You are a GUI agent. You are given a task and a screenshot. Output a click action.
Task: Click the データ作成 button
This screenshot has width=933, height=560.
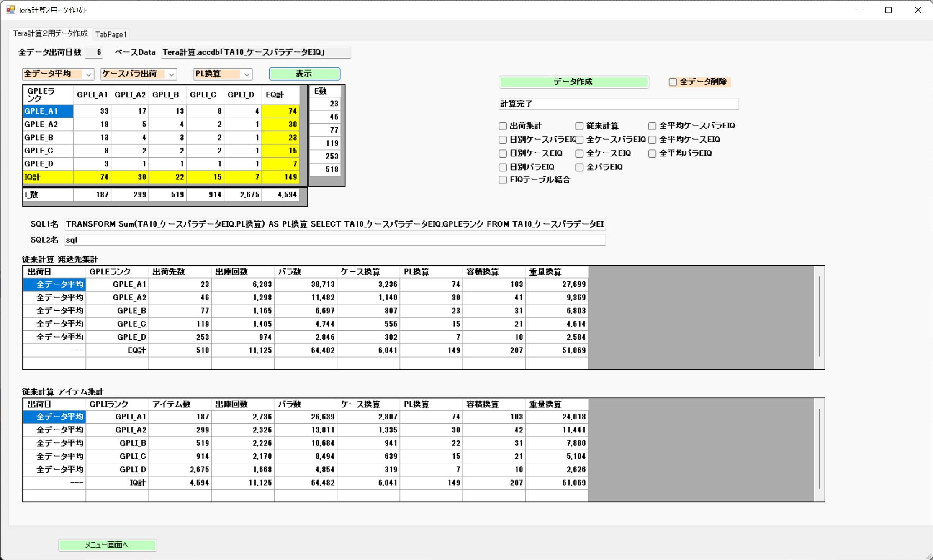573,82
